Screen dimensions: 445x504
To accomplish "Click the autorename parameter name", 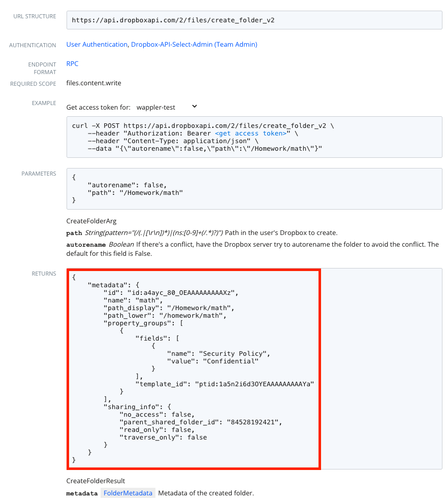I will tap(86, 245).
